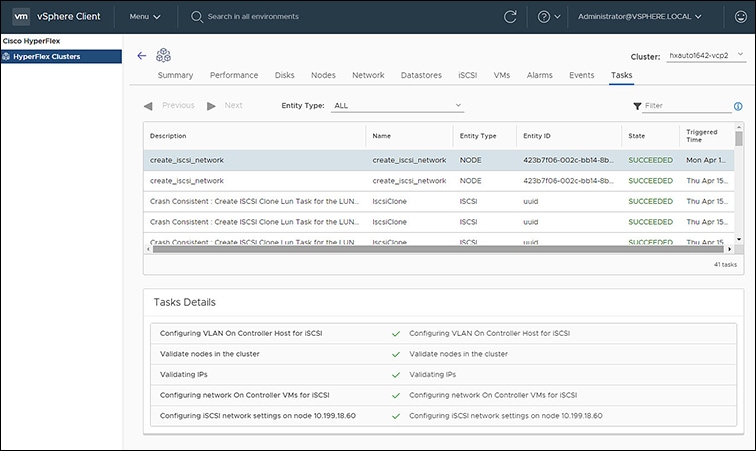Viewport: 756px width, 451px height.
Task: Switch to the Alarms tab
Action: click(x=540, y=75)
